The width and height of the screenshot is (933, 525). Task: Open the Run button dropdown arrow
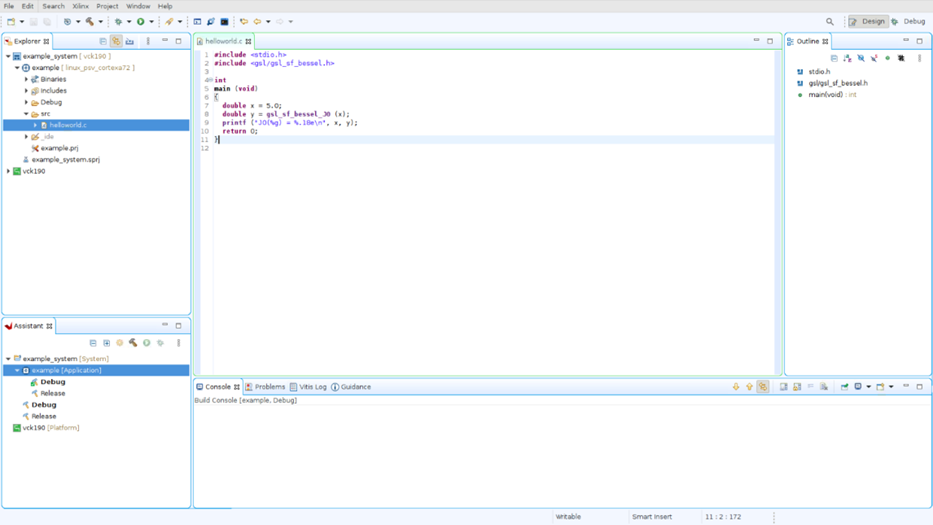pos(151,21)
